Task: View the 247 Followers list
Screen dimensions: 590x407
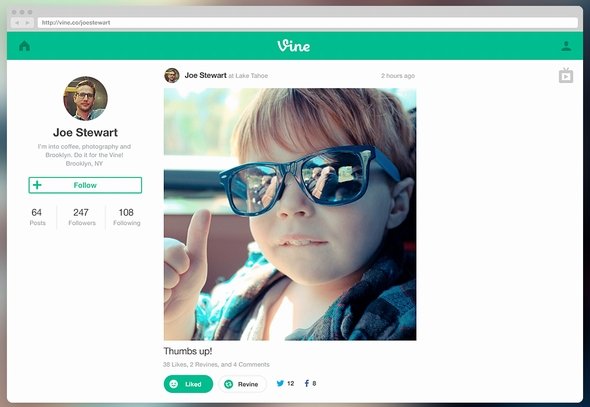Action: coord(82,217)
